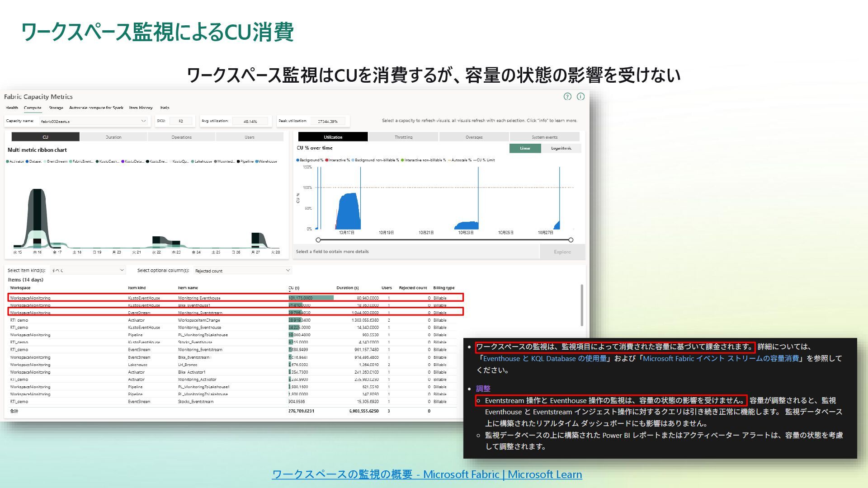Click the Lakehouse legend item
Viewport: 868px width, 488px height.
(202, 161)
